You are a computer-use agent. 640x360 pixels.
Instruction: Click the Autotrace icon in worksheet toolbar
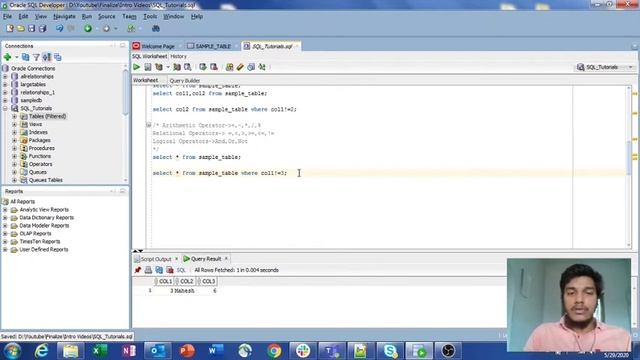(x=177, y=67)
